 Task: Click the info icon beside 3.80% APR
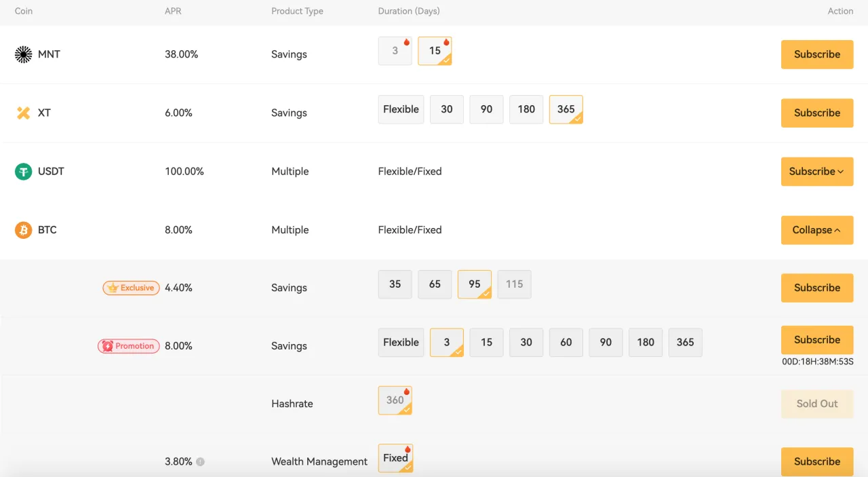(x=200, y=461)
